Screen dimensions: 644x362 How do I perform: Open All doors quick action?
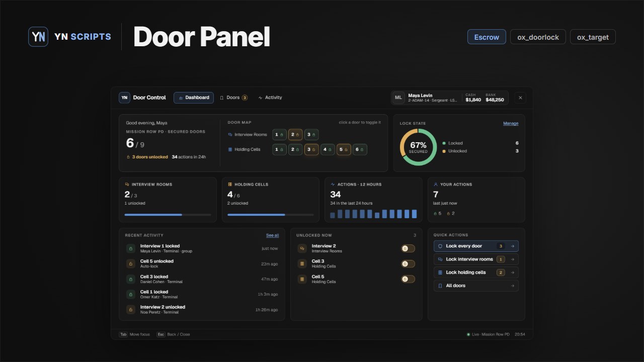click(x=476, y=286)
